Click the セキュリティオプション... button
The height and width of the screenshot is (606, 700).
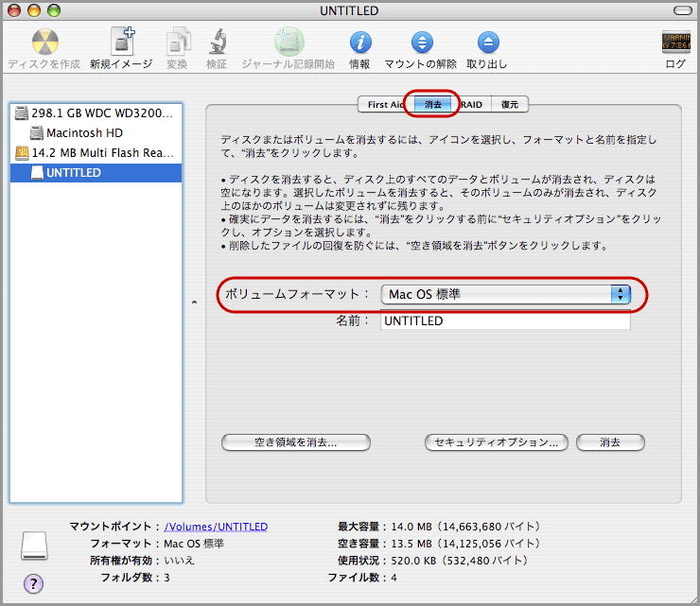(x=497, y=442)
